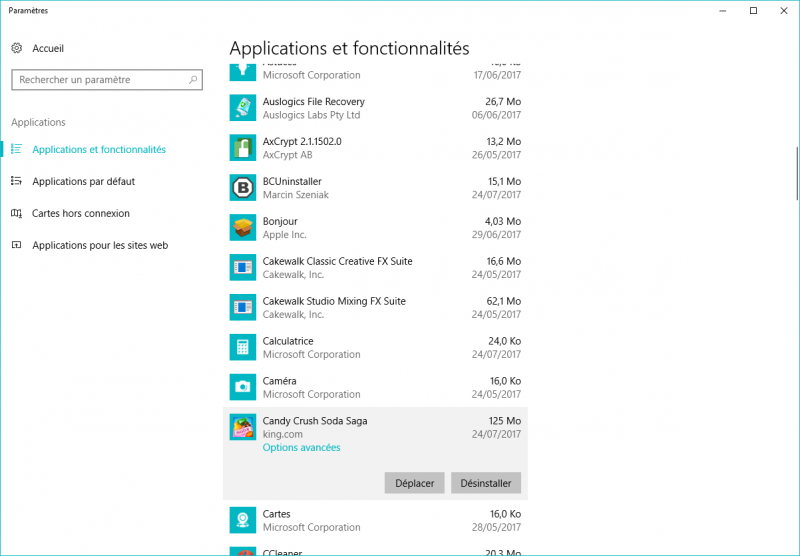800x556 pixels.
Task: Click the vertical scrollbar thumb
Action: point(797,173)
